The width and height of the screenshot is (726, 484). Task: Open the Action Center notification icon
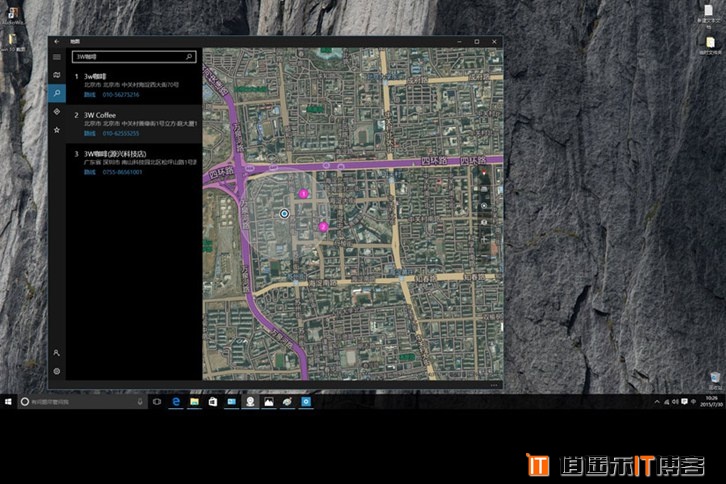tap(684, 402)
